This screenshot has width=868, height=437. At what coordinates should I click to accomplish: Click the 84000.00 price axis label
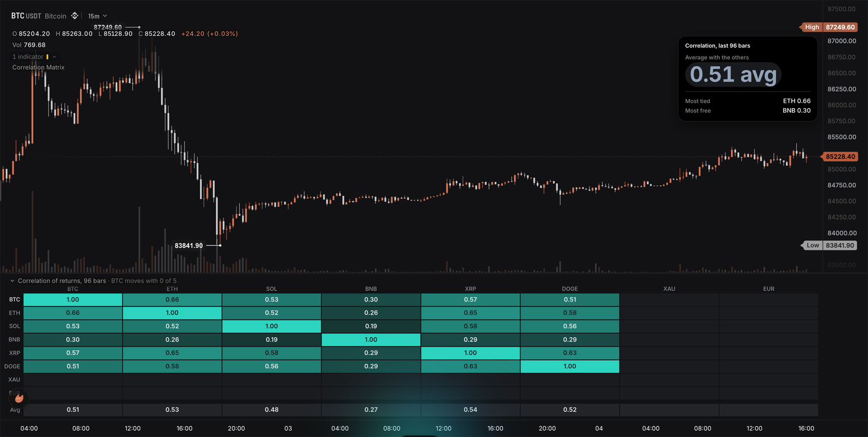(x=842, y=233)
